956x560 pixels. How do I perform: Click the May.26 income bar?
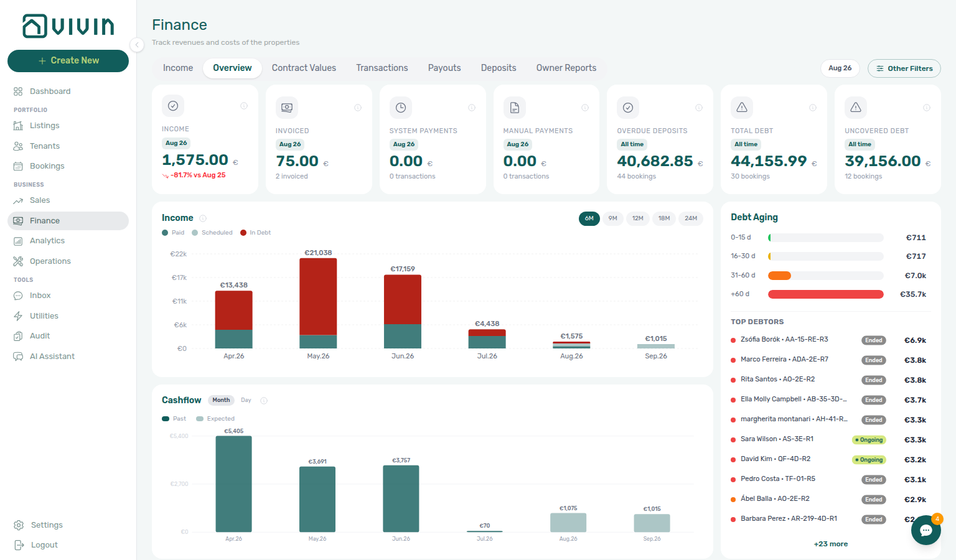click(318, 303)
